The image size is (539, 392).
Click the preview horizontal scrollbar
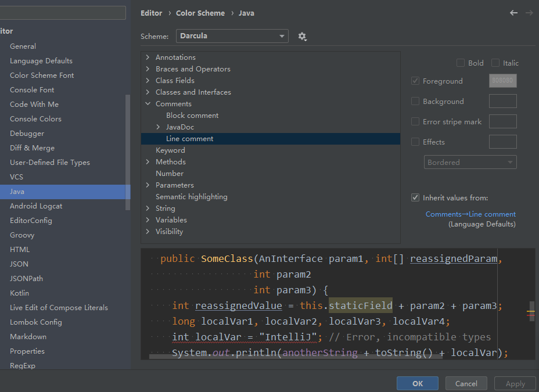tap(296, 357)
